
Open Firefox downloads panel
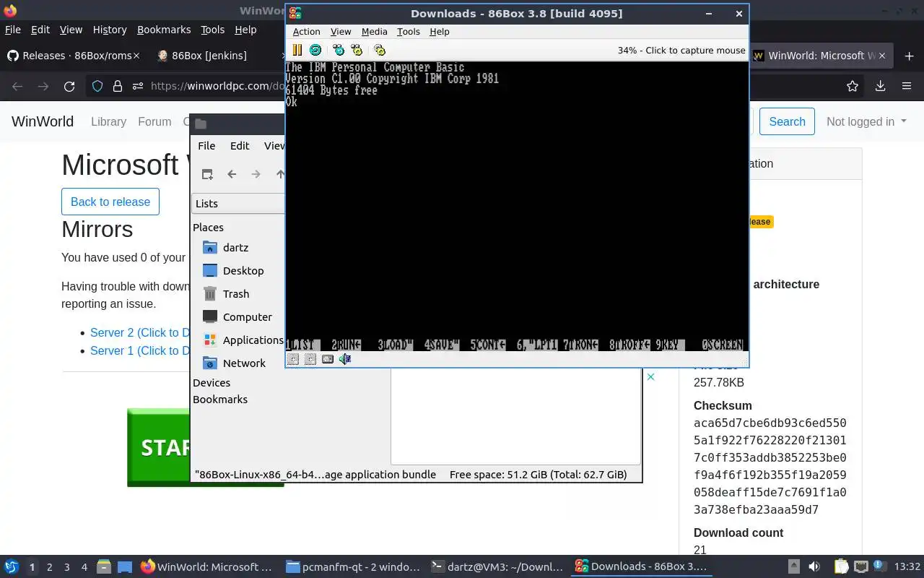tap(880, 86)
